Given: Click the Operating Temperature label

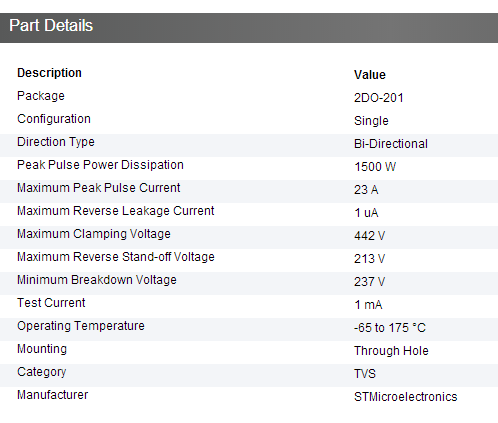Looking at the screenshot, I should tap(81, 326).
